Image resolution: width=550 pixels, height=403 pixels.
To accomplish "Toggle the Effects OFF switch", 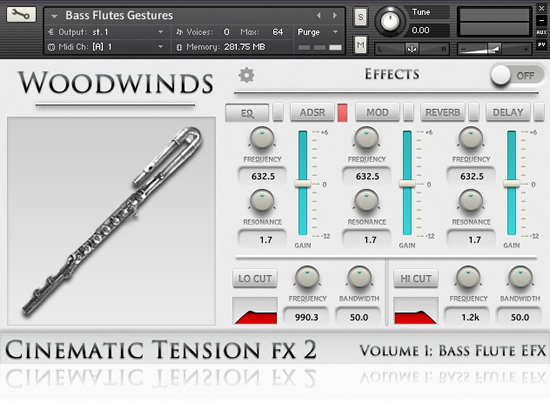I will pos(516,75).
